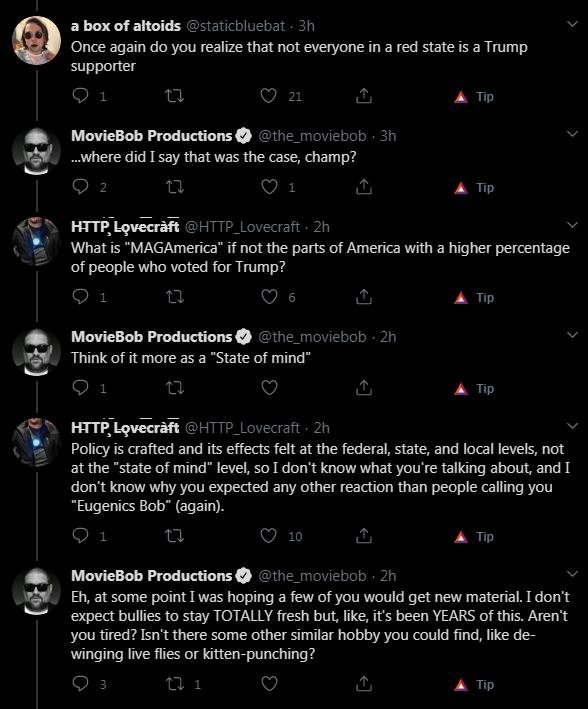Retweet the 'Policy is crafted' tweet

174,536
